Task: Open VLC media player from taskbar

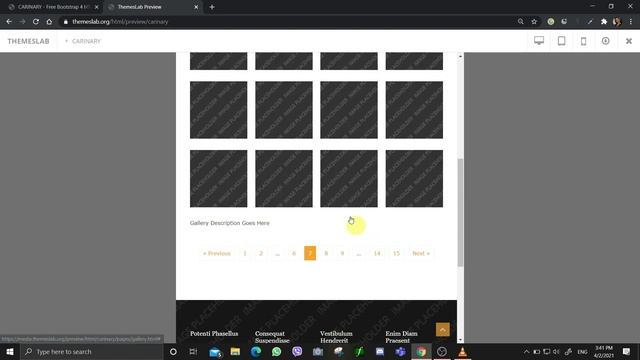Action: (462, 351)
